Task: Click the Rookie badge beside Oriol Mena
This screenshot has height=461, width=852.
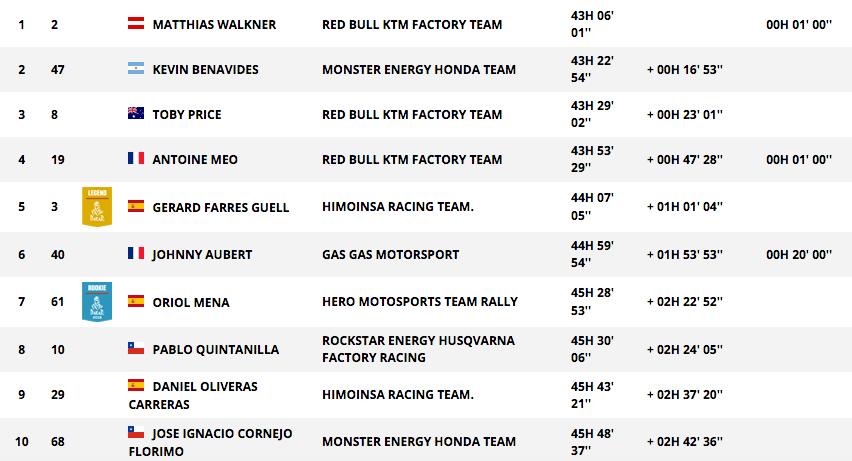Action: click(x=97, y=302)
